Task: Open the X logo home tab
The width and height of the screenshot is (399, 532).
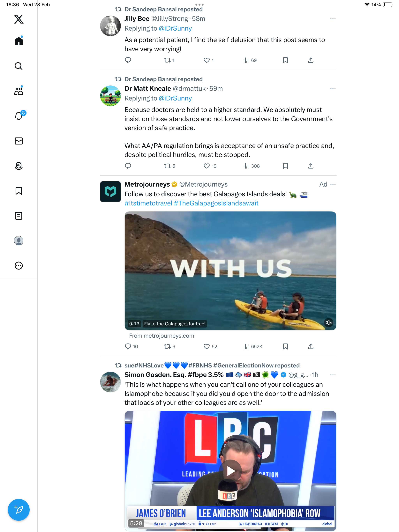Action: coord(19,19)
